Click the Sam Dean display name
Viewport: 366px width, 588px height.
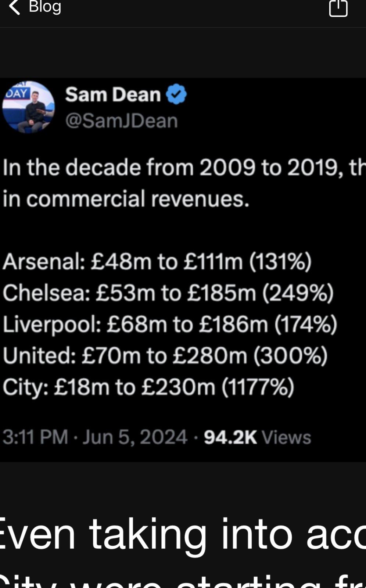(113, 94)
